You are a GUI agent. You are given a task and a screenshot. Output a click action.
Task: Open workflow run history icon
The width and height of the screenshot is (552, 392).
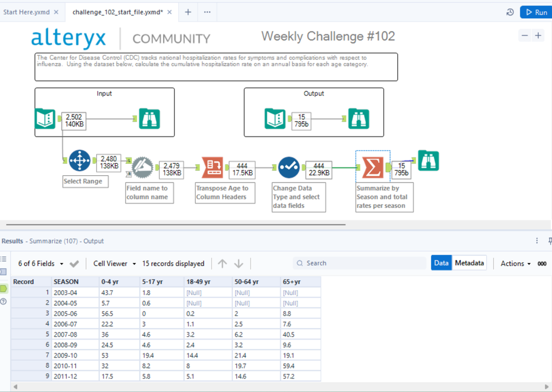(x=510, y=12)
